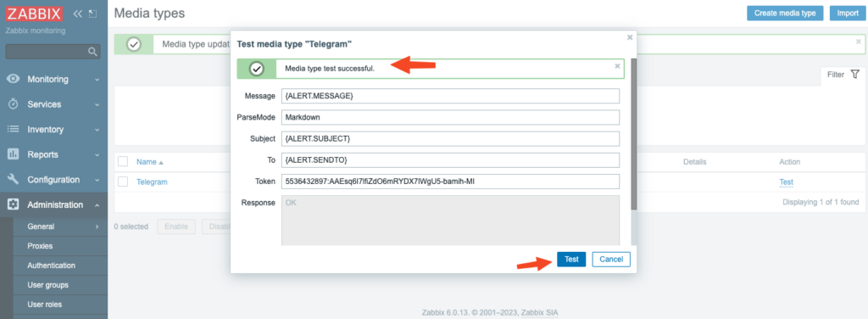Open the Filter tab
868x319 pixels.
click(x=843, y=74)
